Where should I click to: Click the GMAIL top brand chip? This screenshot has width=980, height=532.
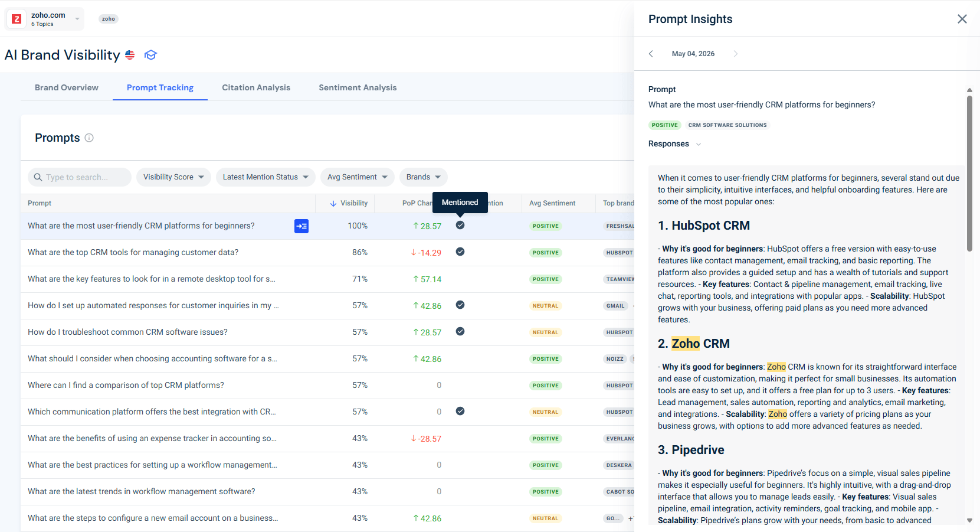point(615,306)
